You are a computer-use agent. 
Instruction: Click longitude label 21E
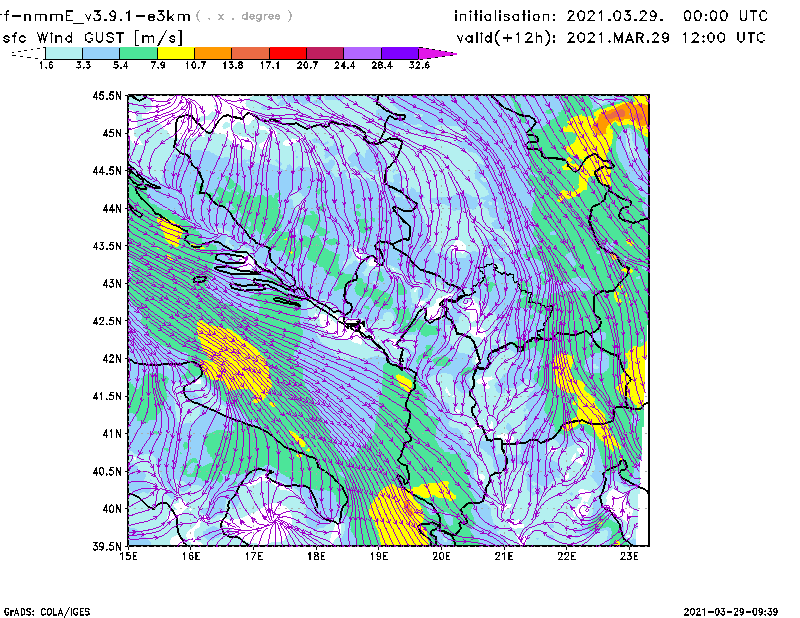(504, 556)
